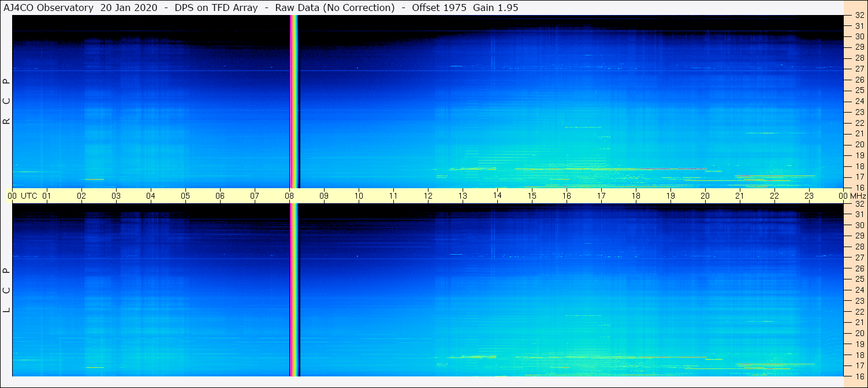Select the 10 hour time marker
The height and width of the screenshot is (388, 868).
coord(359,196)
